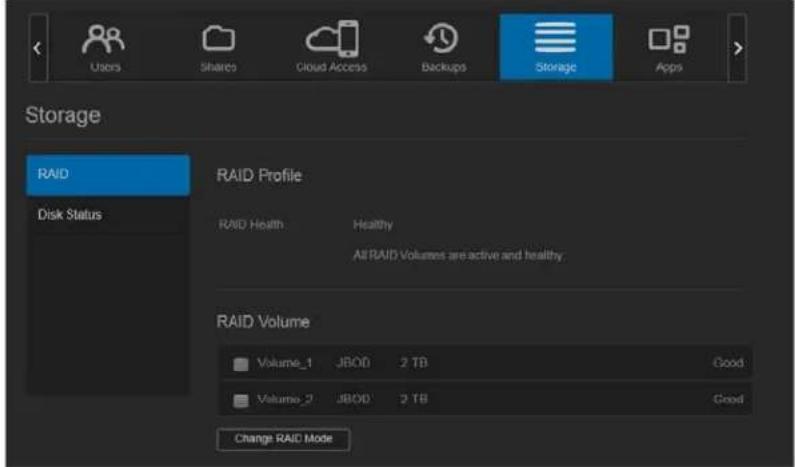Click the RAID Volume heading
This screenshot has height=467, width=795.
(263, 321)
